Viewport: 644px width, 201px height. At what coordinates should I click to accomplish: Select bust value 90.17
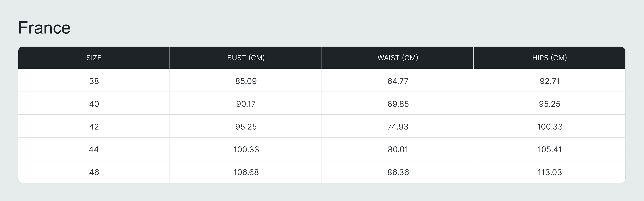[x=246, y=104]
